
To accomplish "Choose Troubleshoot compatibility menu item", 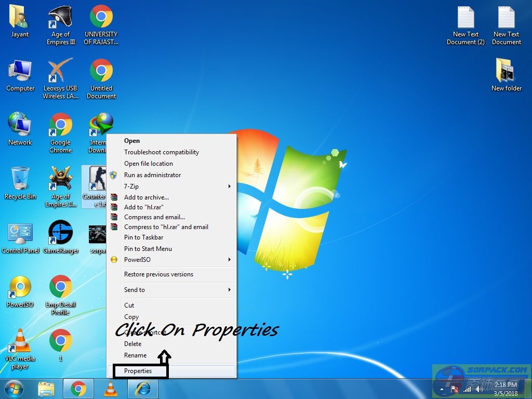I will (x=162, y=152).
